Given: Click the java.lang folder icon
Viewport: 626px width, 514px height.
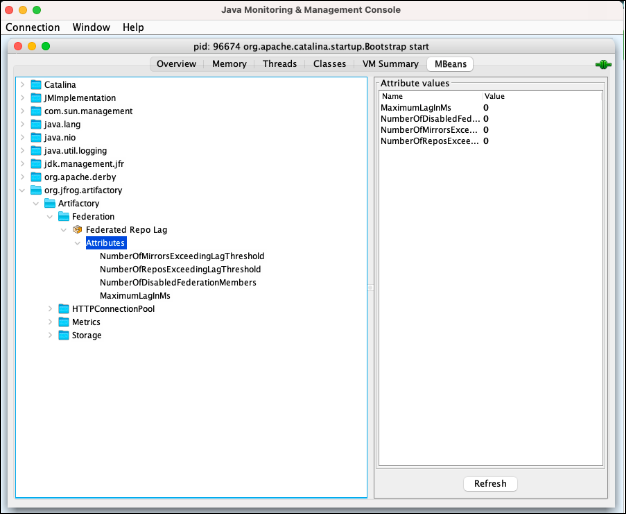Looking at the screenshot, I should click(36, 124).
